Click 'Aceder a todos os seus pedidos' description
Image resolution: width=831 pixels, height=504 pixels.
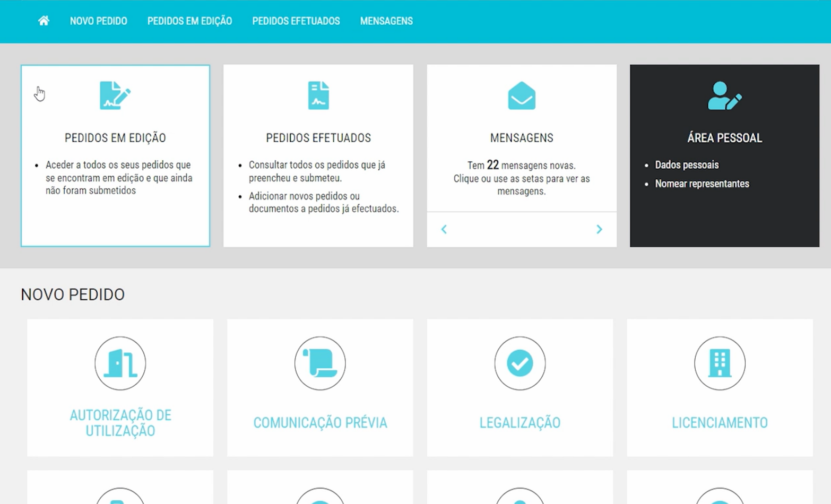coord(119,178)
